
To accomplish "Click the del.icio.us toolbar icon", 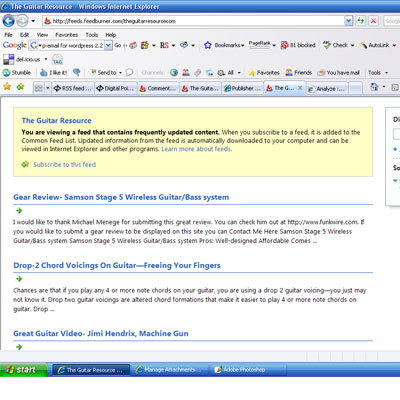I will (x=8, y=59).
